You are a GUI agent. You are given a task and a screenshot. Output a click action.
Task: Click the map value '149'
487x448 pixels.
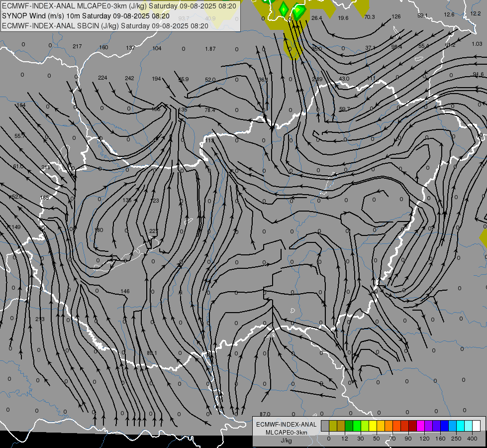coord(16,227)
